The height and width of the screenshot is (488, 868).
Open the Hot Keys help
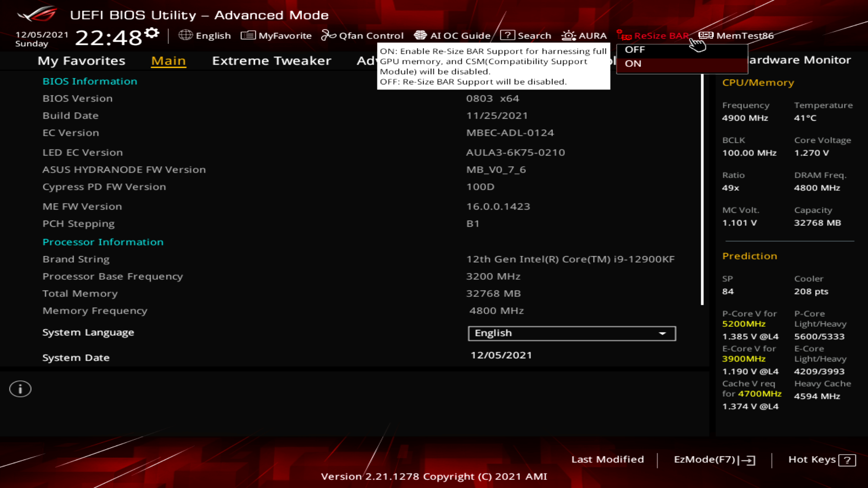click(x=821, y=460)
